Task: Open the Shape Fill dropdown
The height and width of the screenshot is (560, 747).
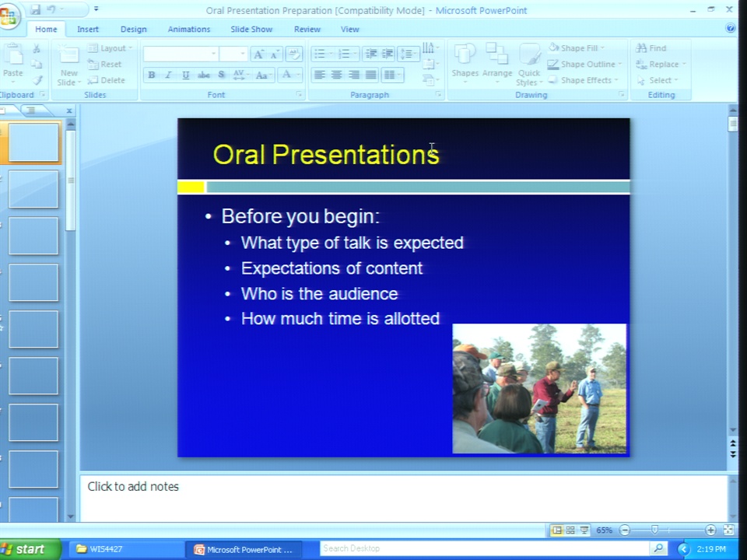Action: point(577,47)
